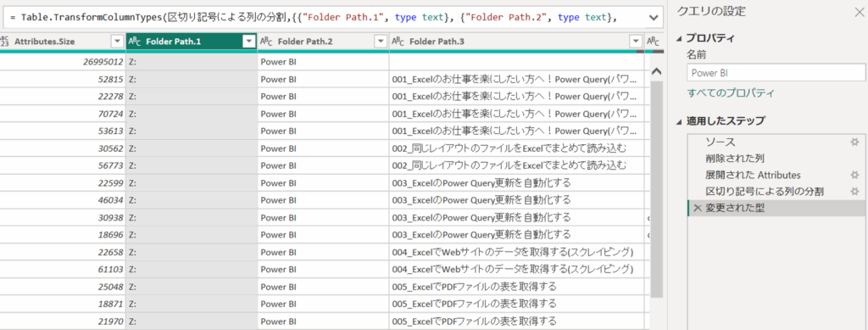868x330 pixels.
Task: Select Z: cell in 26995012 row
Action: (x=192, y=61)
